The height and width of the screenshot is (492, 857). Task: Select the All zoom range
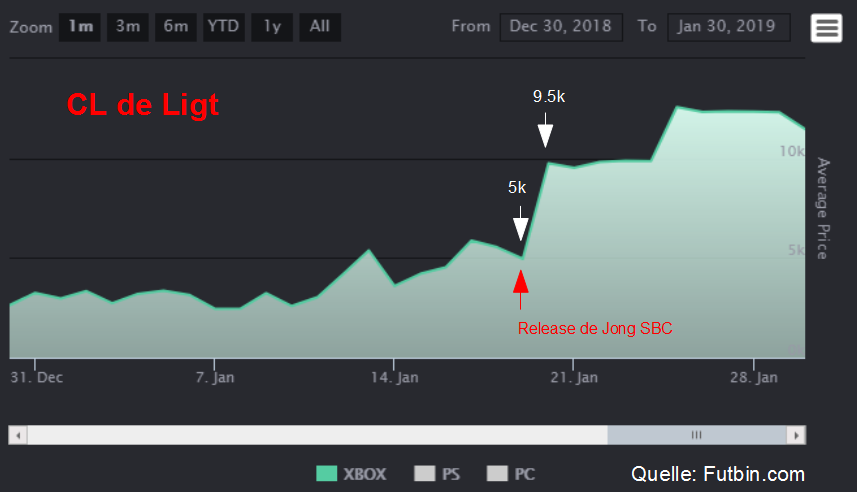(x=320, y=27)
